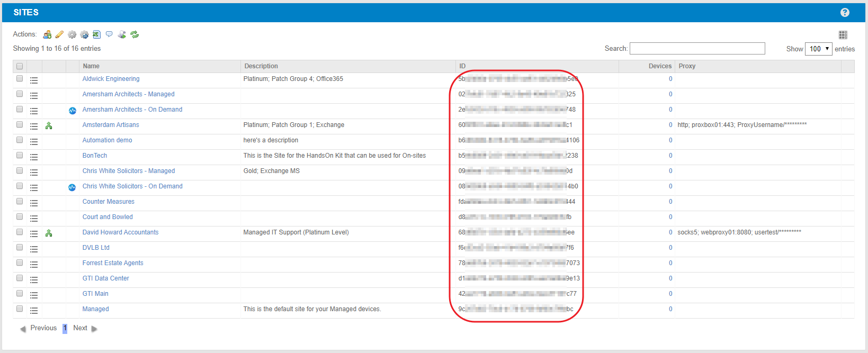The image size is (868, 353).
Task: Click the run script scroll icon
Action: tap(122, 34)
